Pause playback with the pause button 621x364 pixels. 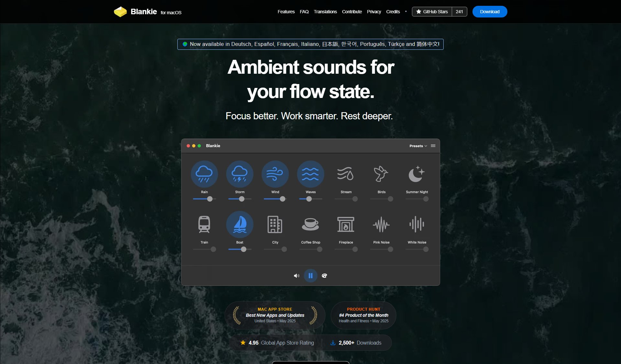pyautogui.click(x=310, y=276)
